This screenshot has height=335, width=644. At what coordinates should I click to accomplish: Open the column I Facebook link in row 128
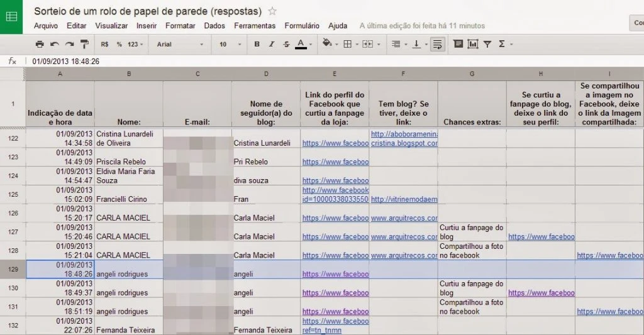point(610,255)
